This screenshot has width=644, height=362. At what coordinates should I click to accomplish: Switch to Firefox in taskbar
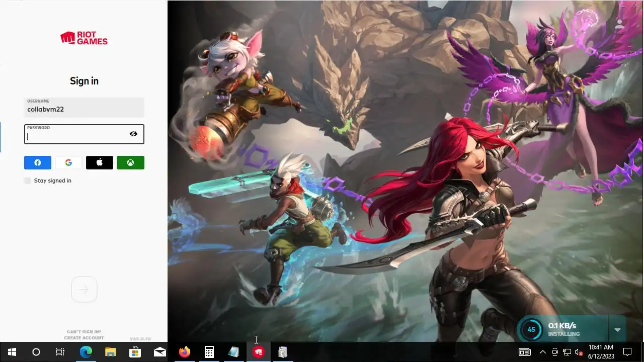(x=184, y=352)
